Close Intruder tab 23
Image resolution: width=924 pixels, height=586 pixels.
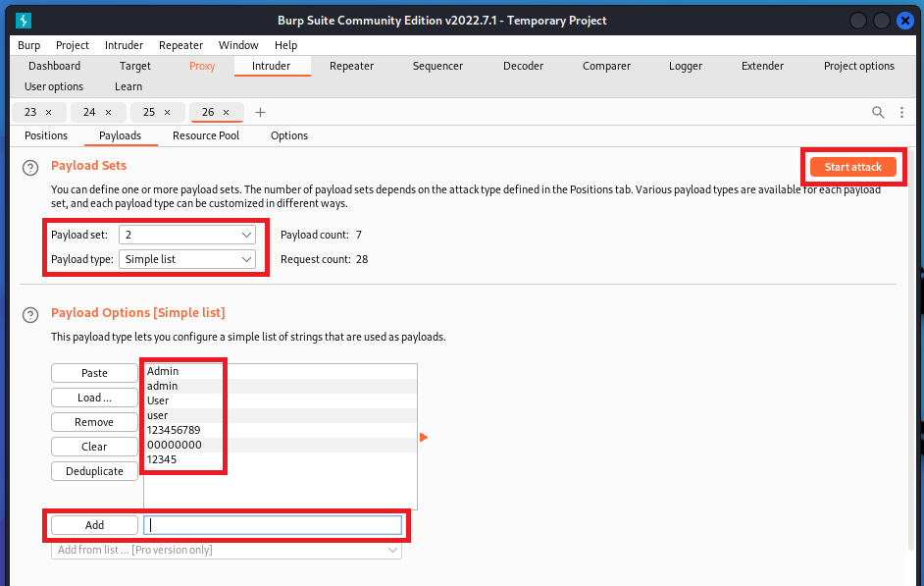[x=48, y=112]
